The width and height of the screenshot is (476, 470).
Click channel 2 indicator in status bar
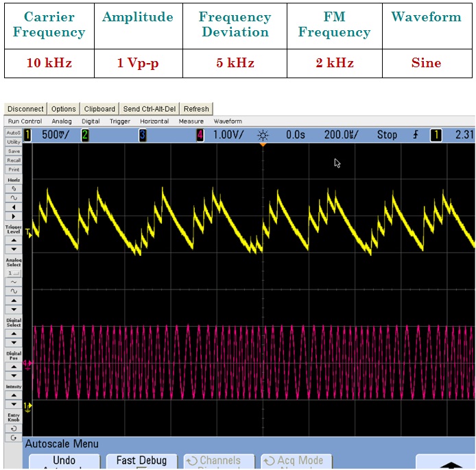85,134
